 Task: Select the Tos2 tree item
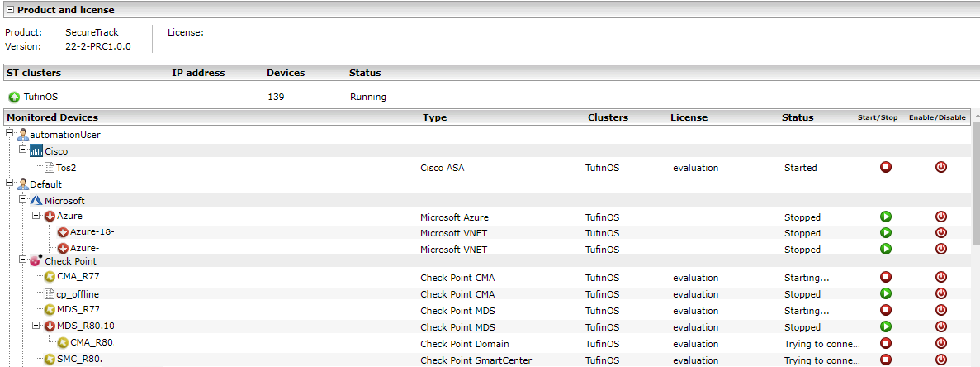tap(66, 168)
